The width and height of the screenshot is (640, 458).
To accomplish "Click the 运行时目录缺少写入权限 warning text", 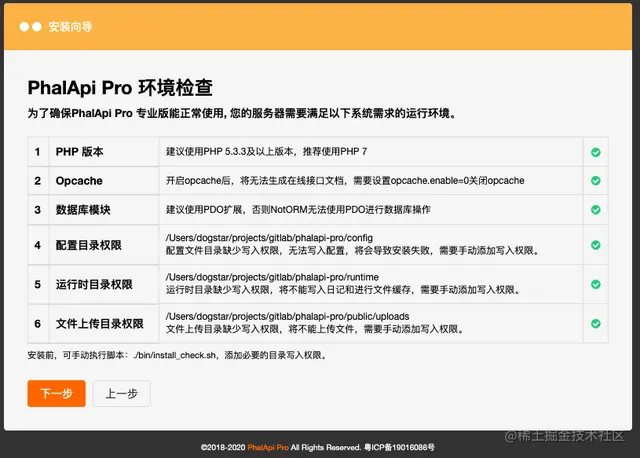I will (x=344, y=290).
